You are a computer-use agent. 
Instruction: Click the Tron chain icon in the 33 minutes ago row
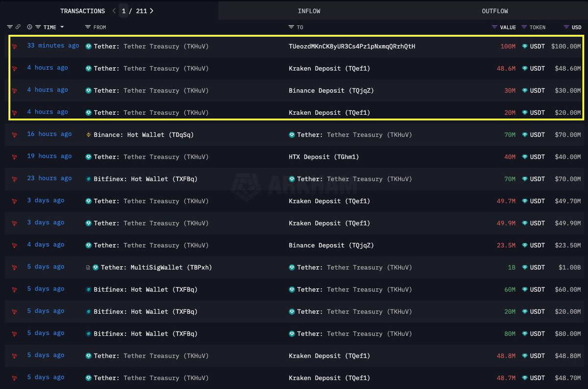(15, 46)
